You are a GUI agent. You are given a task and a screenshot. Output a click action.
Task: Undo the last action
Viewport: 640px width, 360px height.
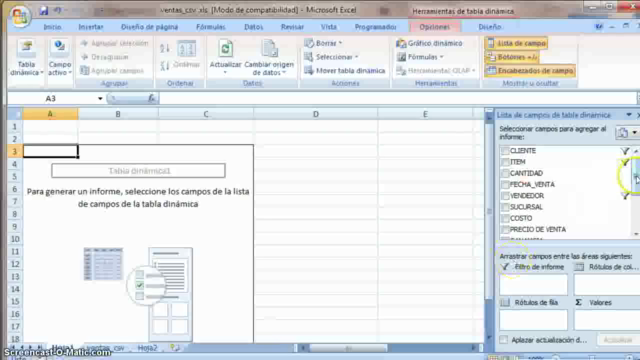click(x=58, y=11)
